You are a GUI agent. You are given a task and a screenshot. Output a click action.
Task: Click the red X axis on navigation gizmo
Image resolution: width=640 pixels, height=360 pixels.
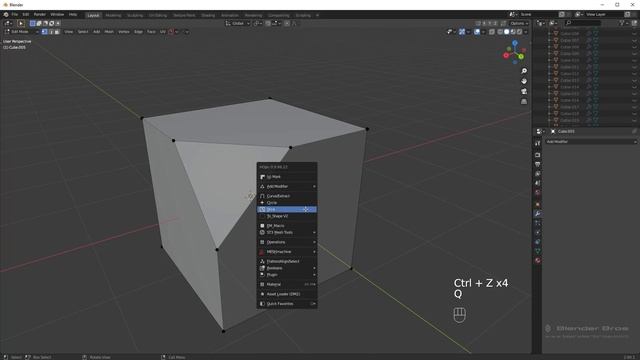pyautogui.click(x=506, y=56)
